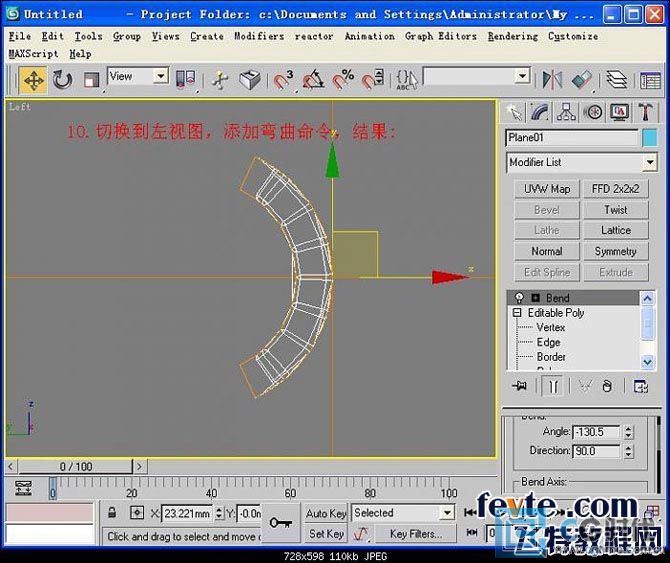Open Edit Named Selection Sets
This screenshot has height=563, width=670.
point(406,80)
